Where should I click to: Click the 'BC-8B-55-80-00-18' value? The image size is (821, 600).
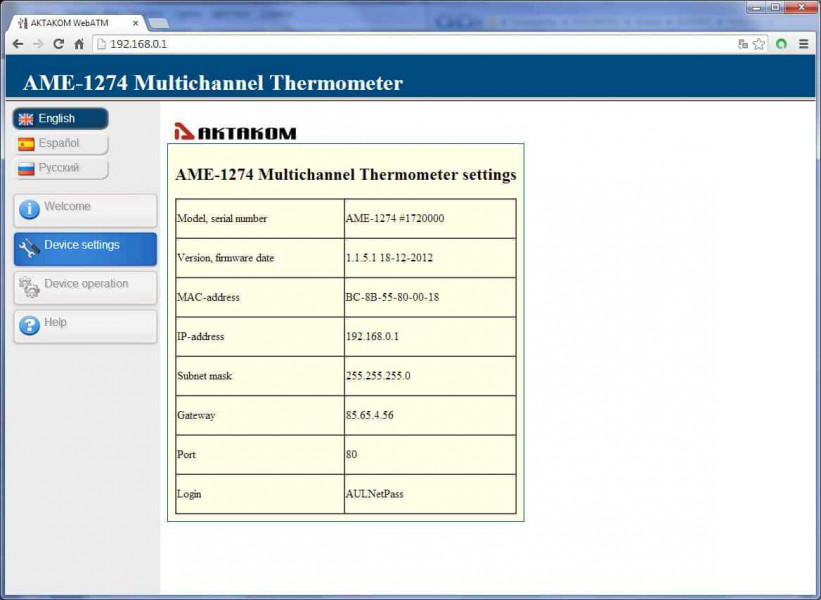pos(392,297)
